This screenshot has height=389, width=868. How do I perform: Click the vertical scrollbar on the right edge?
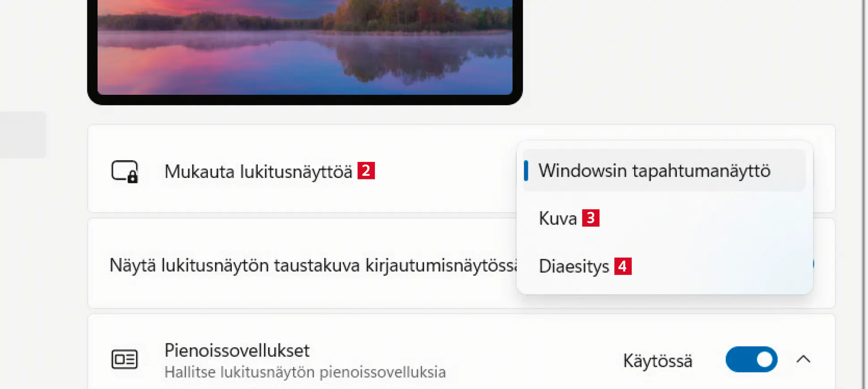864,194
